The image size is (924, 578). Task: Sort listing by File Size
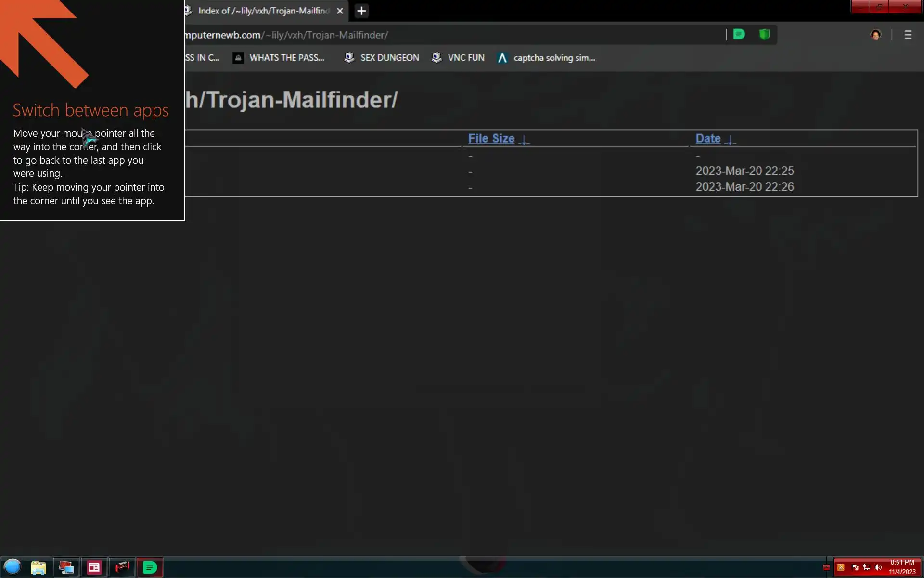click(491, 139)
